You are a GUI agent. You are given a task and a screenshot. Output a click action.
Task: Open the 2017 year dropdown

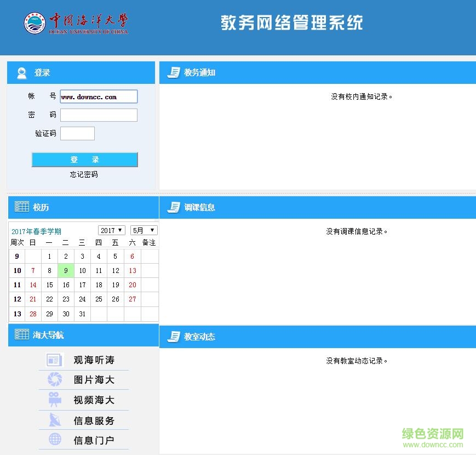112,230
